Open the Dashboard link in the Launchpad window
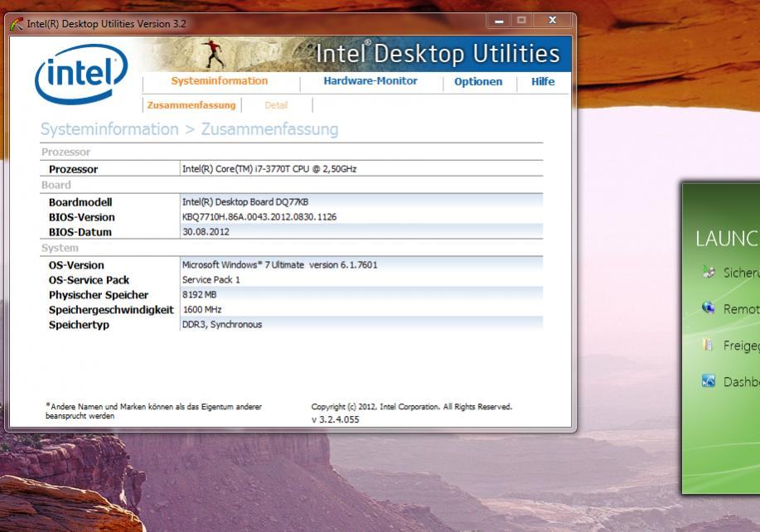The image size is (760, 532). point(741,382)
